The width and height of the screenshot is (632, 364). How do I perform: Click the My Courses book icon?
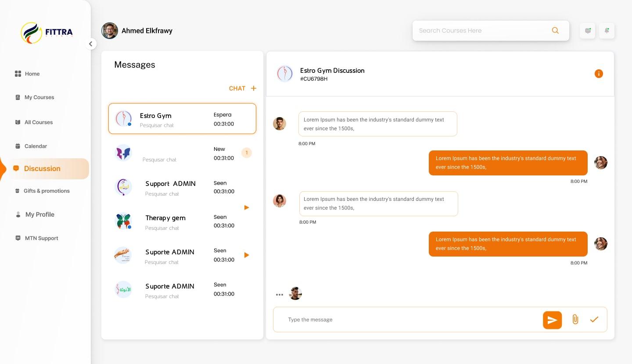(18, 97)
